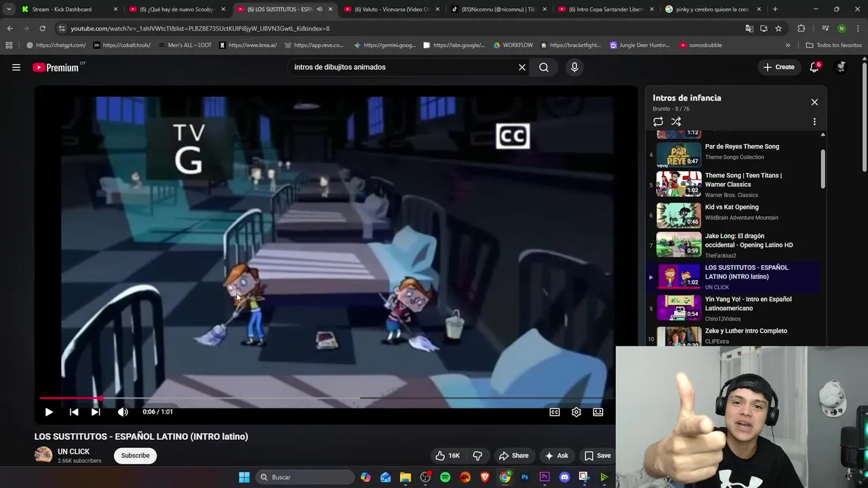Open Spotify from the taskbar
The height and width of the screenshot is (488, 868).
point(445,477)
